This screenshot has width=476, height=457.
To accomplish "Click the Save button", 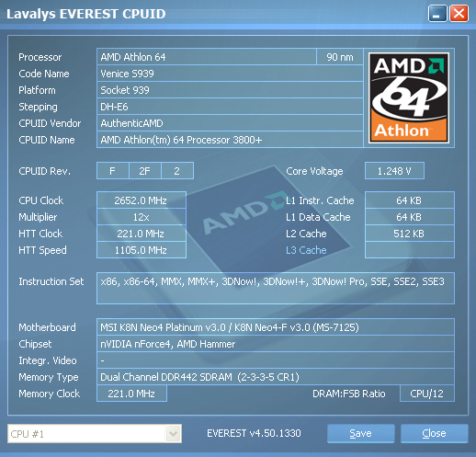I will (x=360, y=433).
